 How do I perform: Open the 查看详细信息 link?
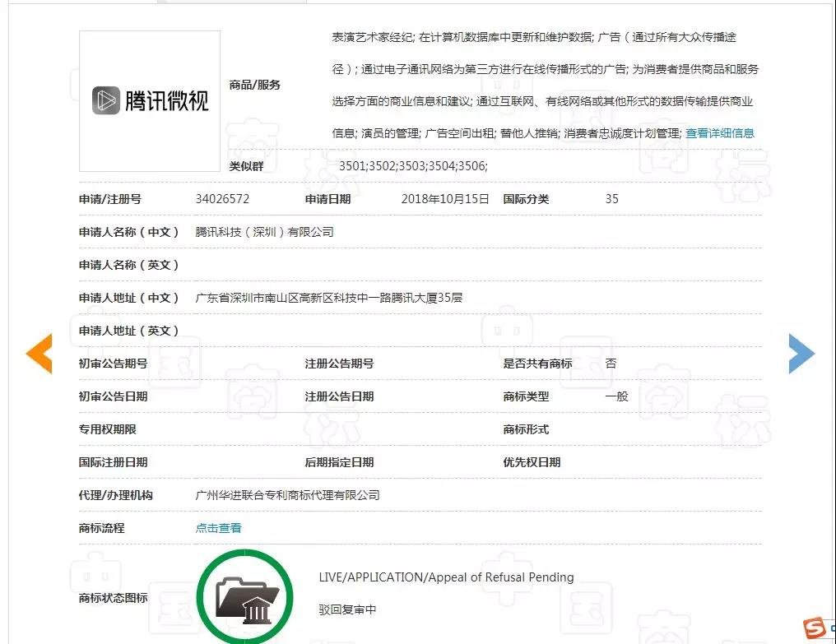(x=719, y=133)
